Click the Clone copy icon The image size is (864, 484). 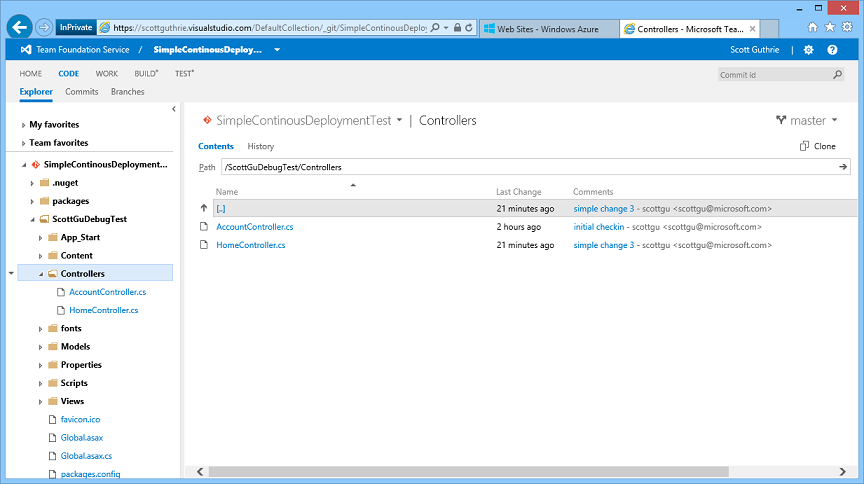click(804, 146)
